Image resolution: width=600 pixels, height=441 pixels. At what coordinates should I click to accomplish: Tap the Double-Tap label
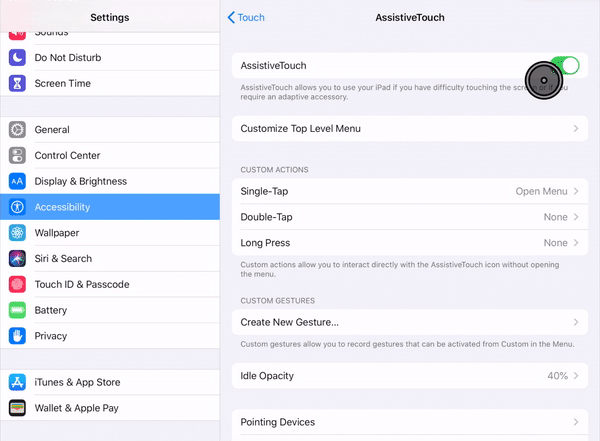266,217
